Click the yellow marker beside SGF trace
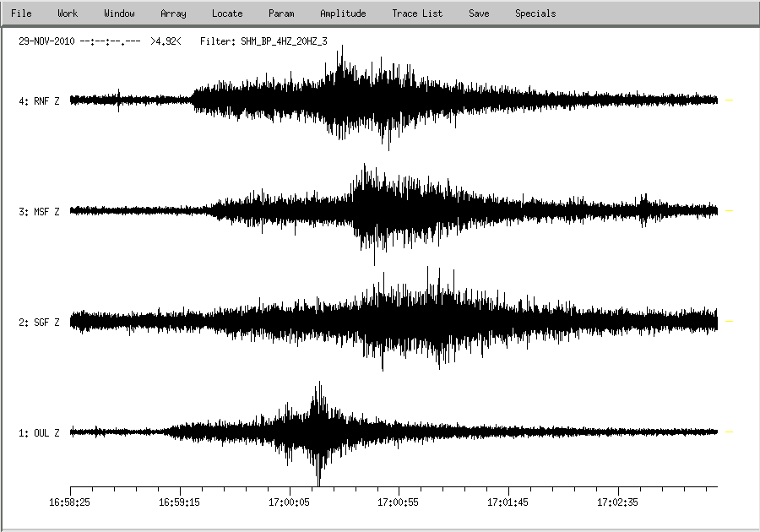The image size is (760, 532). click(x=730, y=322)
